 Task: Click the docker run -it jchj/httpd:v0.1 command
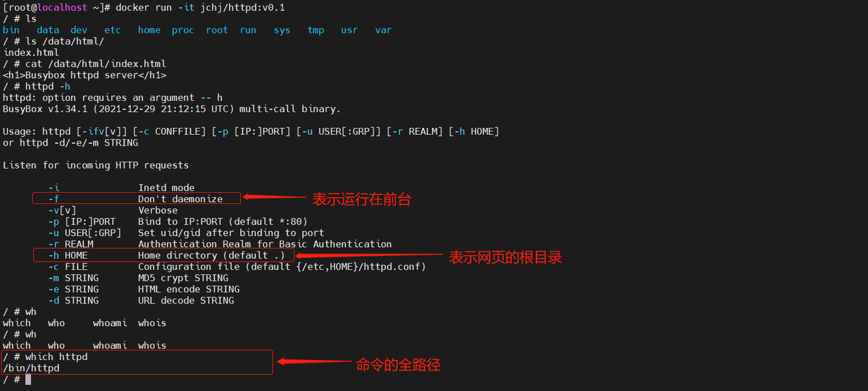pyautogui.click(x=200, y=7)
